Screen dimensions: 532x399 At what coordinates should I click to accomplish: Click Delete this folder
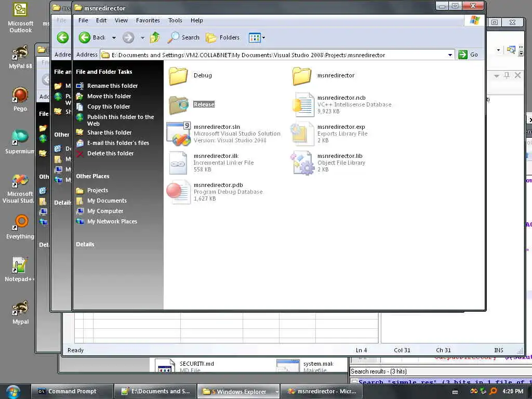click(110, 153)
